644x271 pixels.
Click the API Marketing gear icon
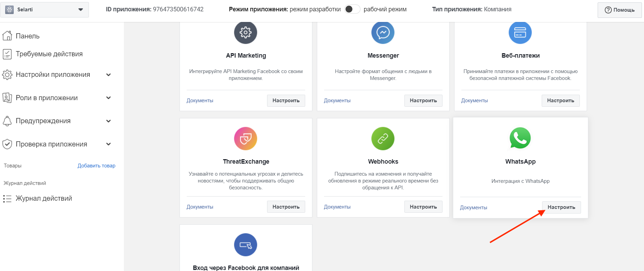pos(245,33)
